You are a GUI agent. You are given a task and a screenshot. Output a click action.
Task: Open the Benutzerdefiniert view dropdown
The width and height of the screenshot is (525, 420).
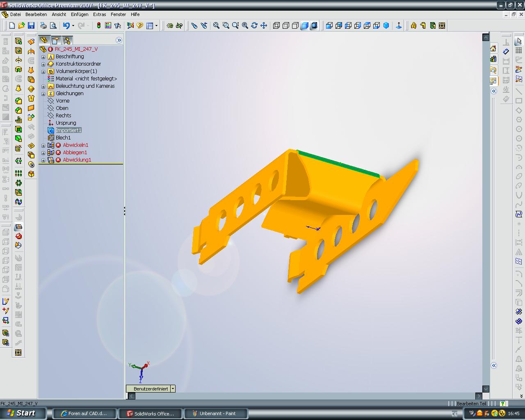(x=173, y=388)
